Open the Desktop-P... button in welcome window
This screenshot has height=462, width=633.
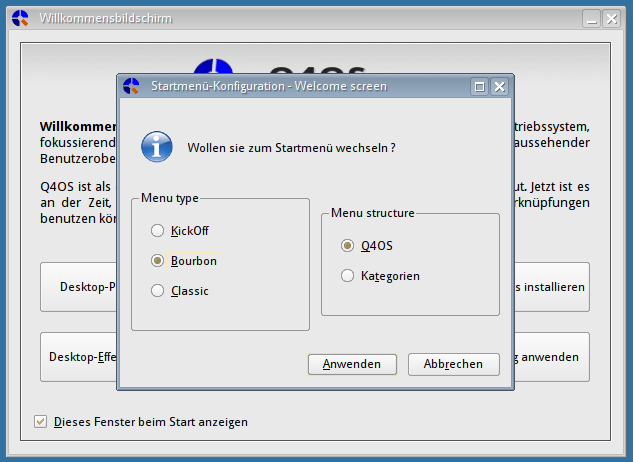click(x=78, y=287)
